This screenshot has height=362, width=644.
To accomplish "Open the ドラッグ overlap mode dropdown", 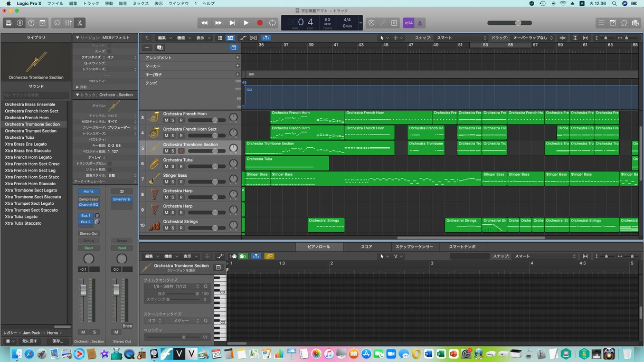I will pos(532,38).
